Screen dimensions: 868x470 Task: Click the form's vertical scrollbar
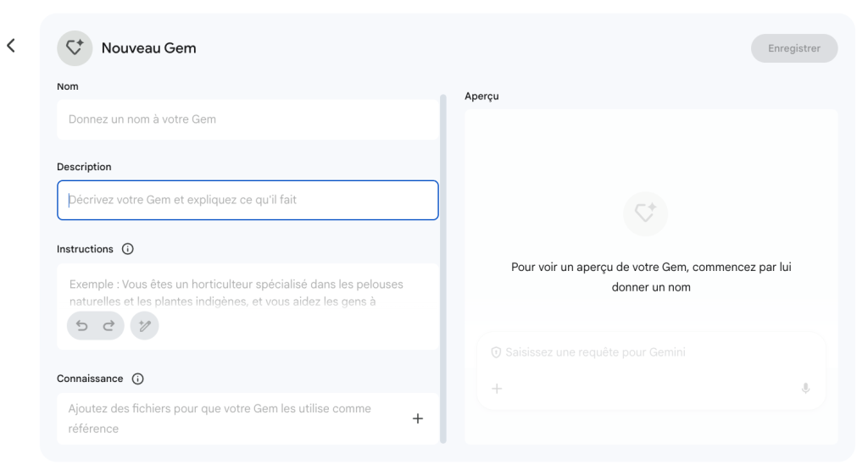[442, 254]
